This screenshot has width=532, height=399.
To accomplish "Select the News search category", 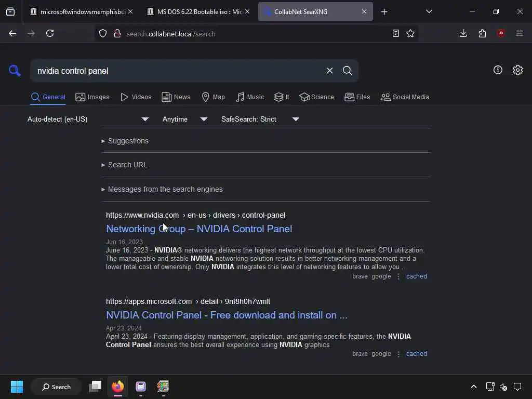I will pos(176,97).
